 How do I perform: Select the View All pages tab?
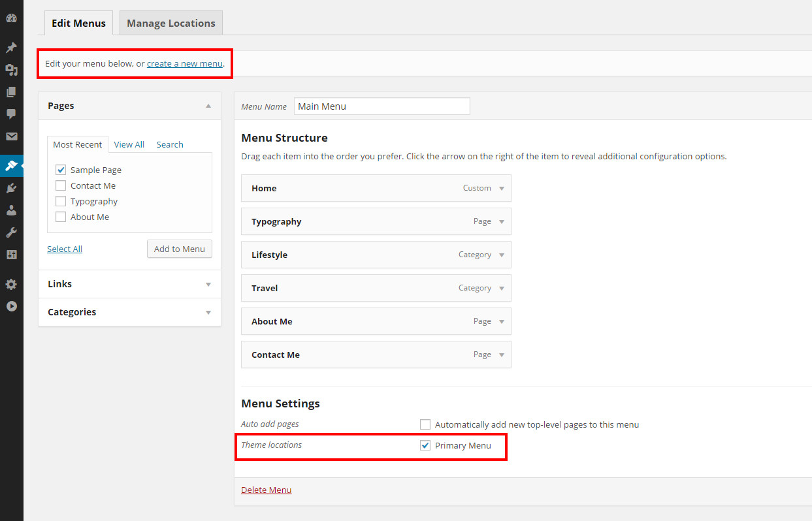[x=129, y=144]
